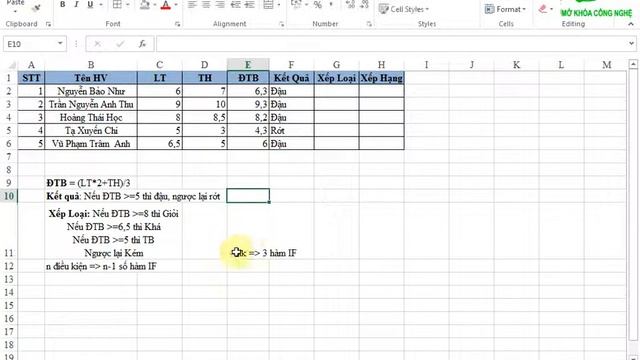Collapse the ribbon
The width and height of the screenshot is (640, 360).
point(631,24)
